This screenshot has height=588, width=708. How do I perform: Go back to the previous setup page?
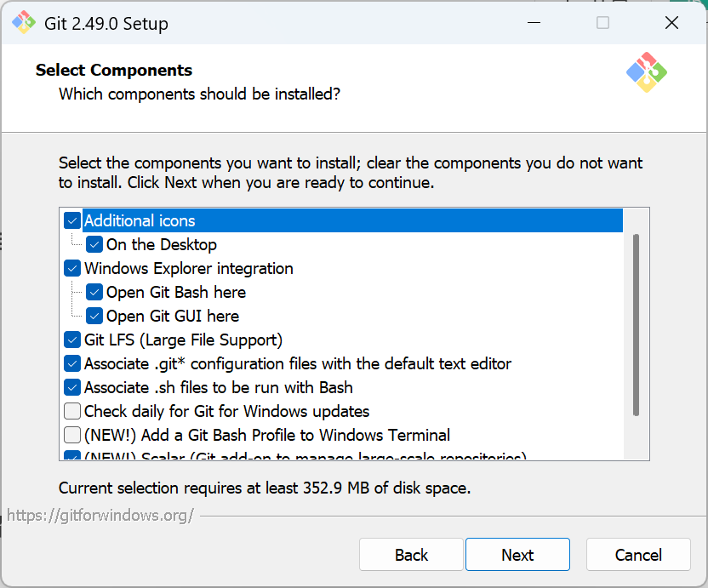coord(411,555)
